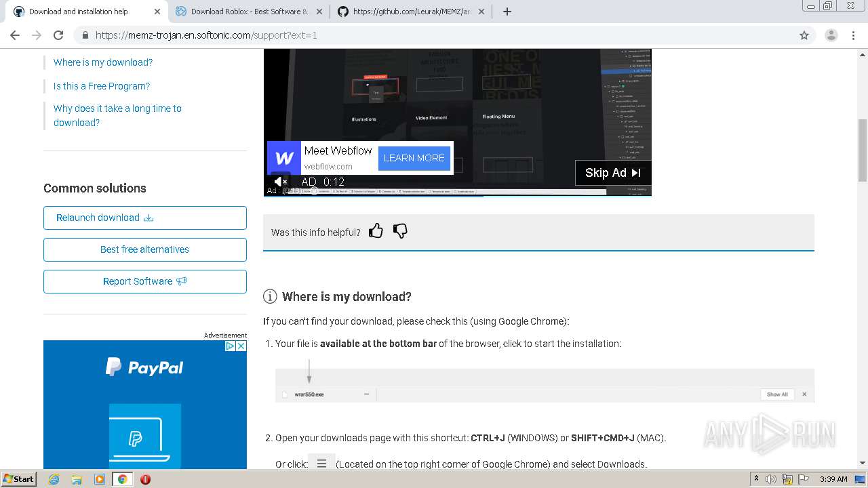Click the Action Center flag icon

803,479
